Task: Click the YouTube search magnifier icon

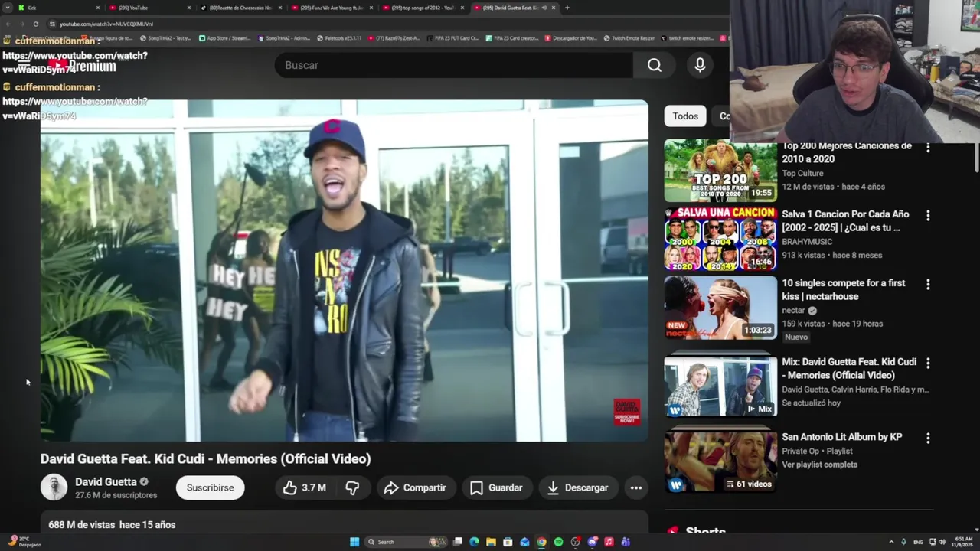Action: (655, 65)
